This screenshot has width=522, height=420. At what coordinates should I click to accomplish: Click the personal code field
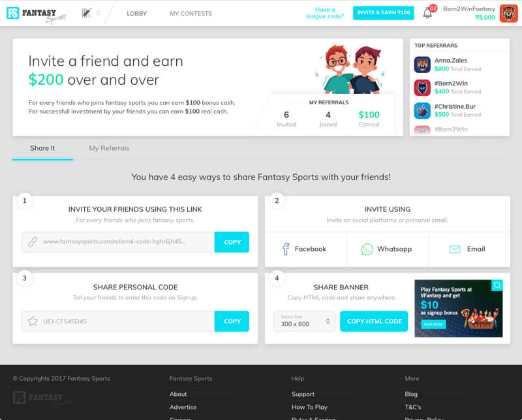tap(118, 321)
